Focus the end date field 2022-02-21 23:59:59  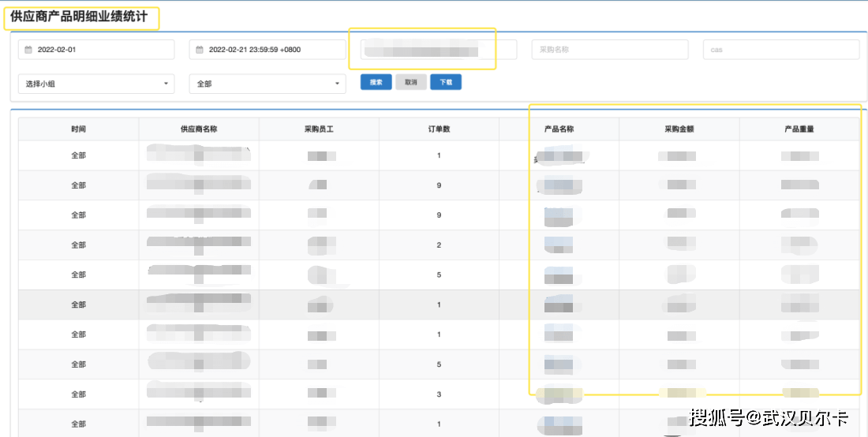268,50
